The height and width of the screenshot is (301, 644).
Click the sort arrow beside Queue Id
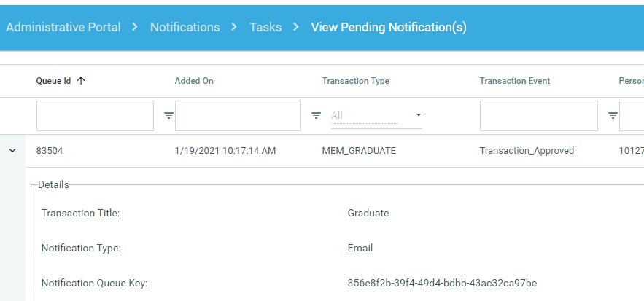point(81,81)
